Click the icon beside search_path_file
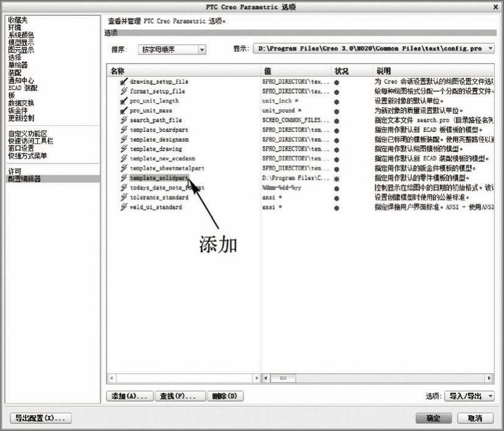This screenshot has width=504, height=431. click(x=123, y=120)
